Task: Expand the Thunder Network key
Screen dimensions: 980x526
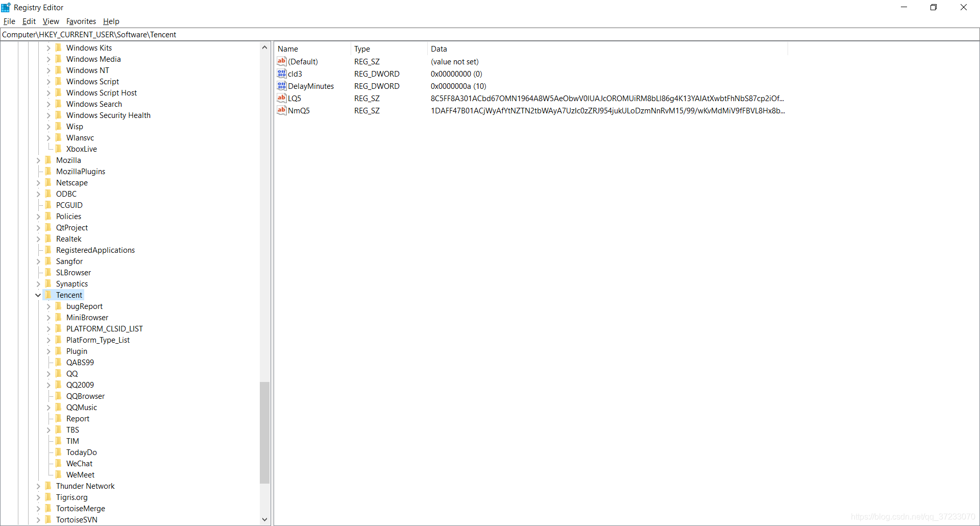Action: click(x=38, y=486)
